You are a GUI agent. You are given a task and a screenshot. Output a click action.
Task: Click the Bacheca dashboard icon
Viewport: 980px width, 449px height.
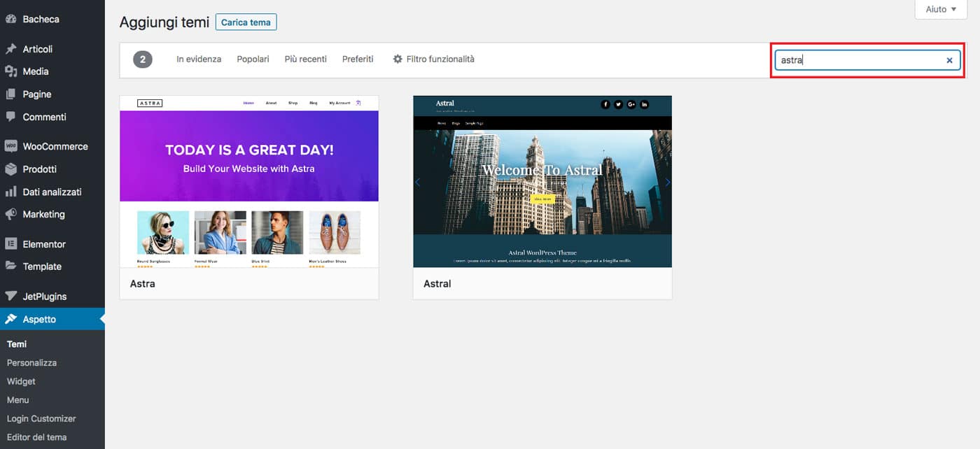(x=10, y=20)
